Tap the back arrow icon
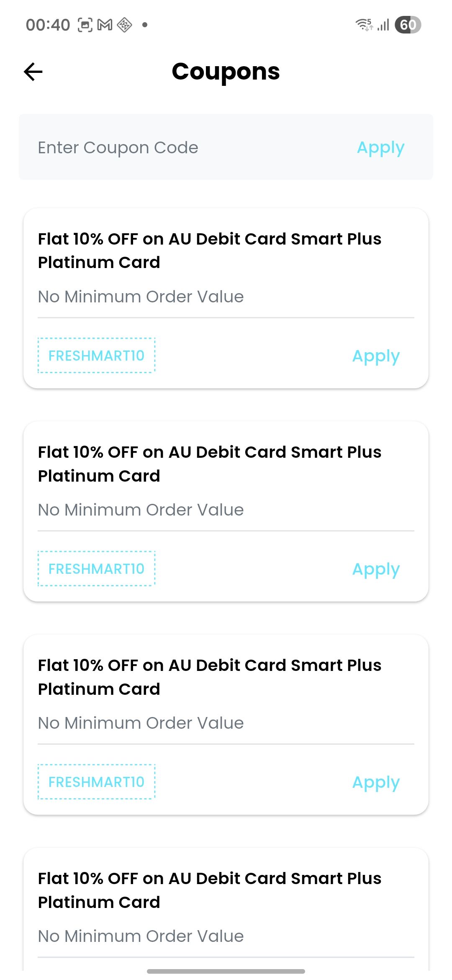 pos(33,72)
